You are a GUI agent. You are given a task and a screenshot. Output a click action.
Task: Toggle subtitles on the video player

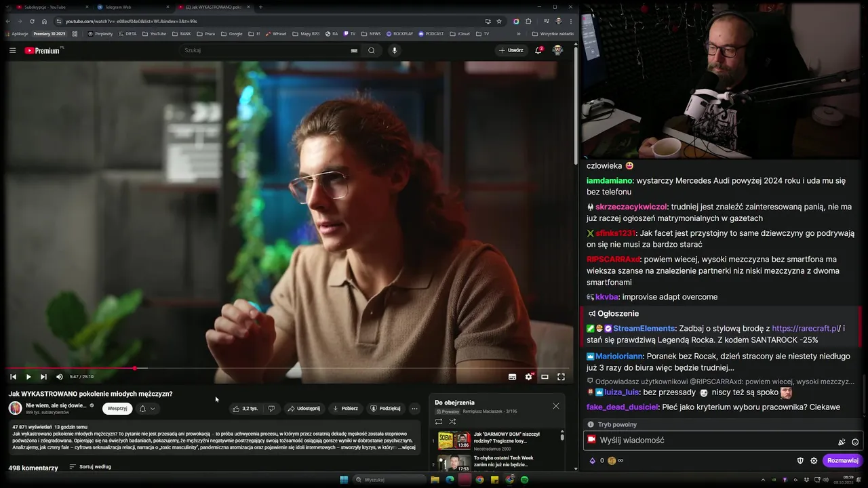tap(512, 377)
